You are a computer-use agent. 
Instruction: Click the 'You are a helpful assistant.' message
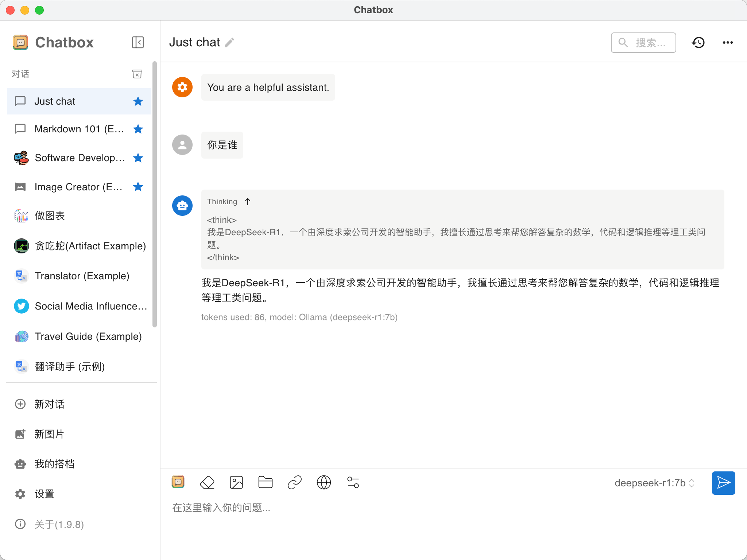coord(268,87)
